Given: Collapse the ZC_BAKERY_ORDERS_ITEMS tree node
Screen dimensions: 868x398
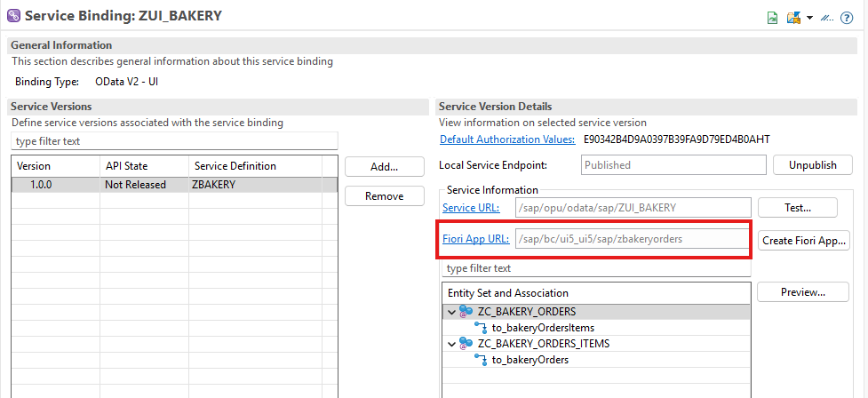Looking at the screenshot, I should 452,344.
